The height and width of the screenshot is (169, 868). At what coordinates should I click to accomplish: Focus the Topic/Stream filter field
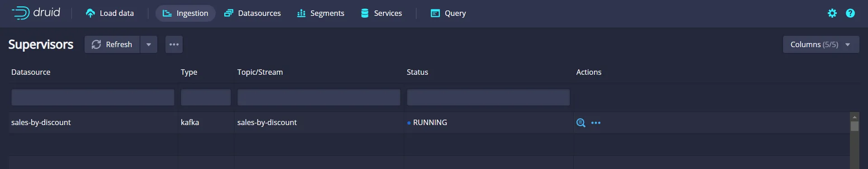(x=319, y=97)
